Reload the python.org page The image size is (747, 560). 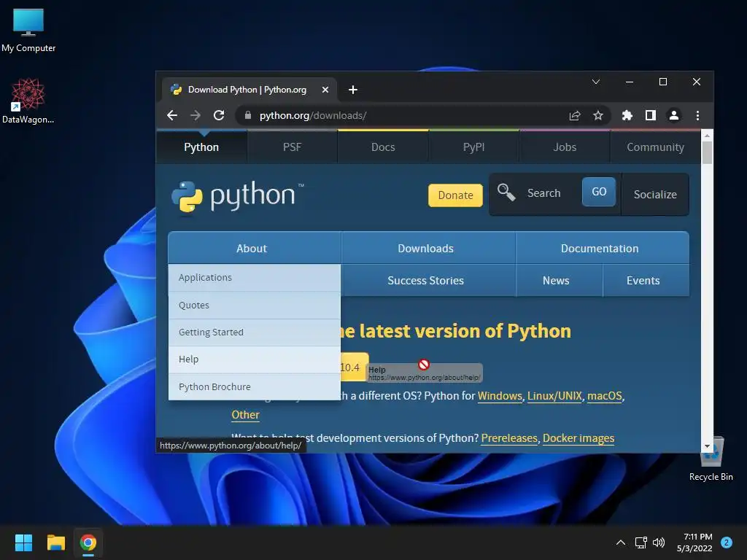[219, 115]
